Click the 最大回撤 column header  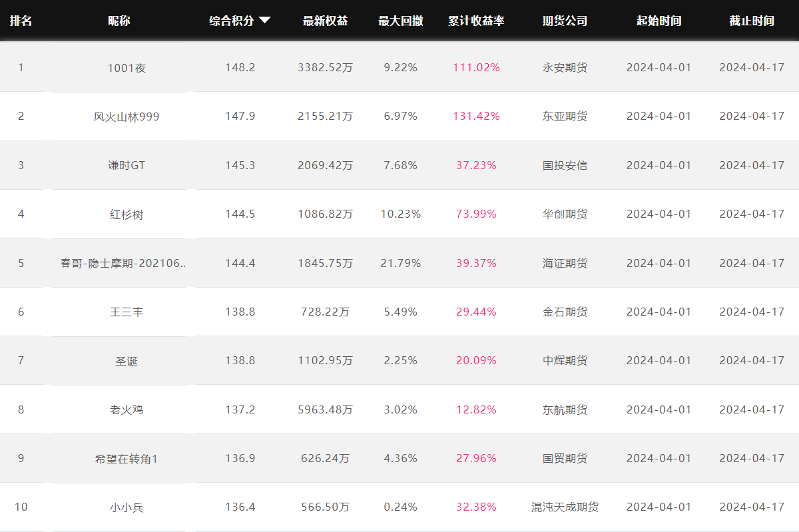tap(401, 21)
